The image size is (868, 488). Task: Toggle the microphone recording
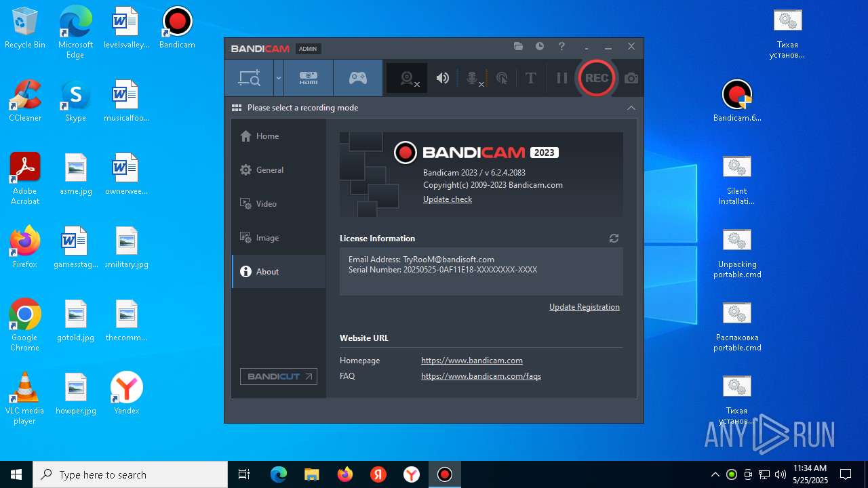tap(473, 79)
